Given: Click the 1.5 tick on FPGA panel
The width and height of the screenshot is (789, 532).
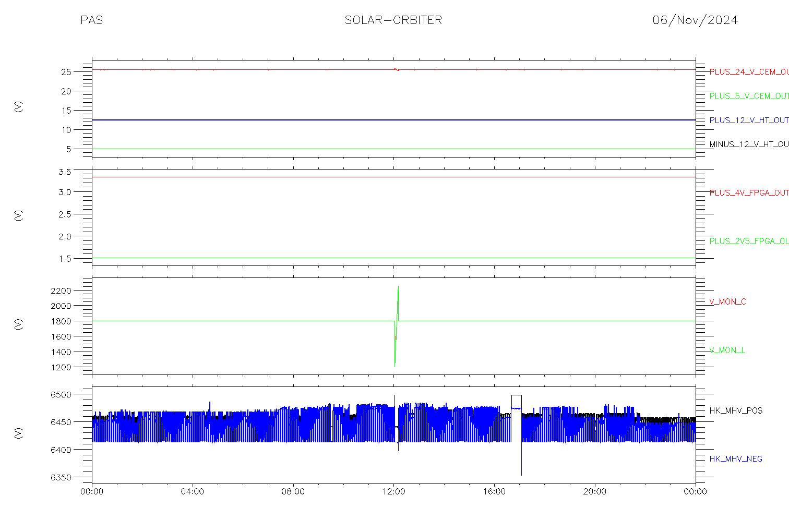Looking at the screenshot, I should point(65,258).
